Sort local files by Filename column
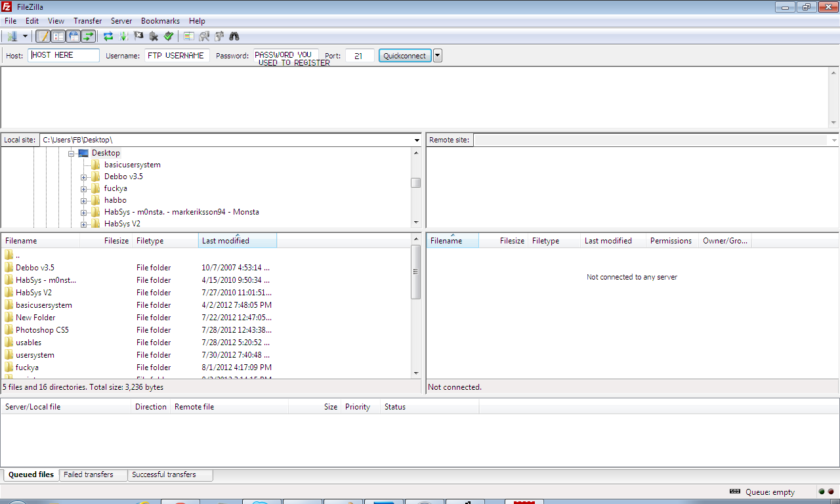The height and width of the screenshot is (504, 840). (41, 241)
